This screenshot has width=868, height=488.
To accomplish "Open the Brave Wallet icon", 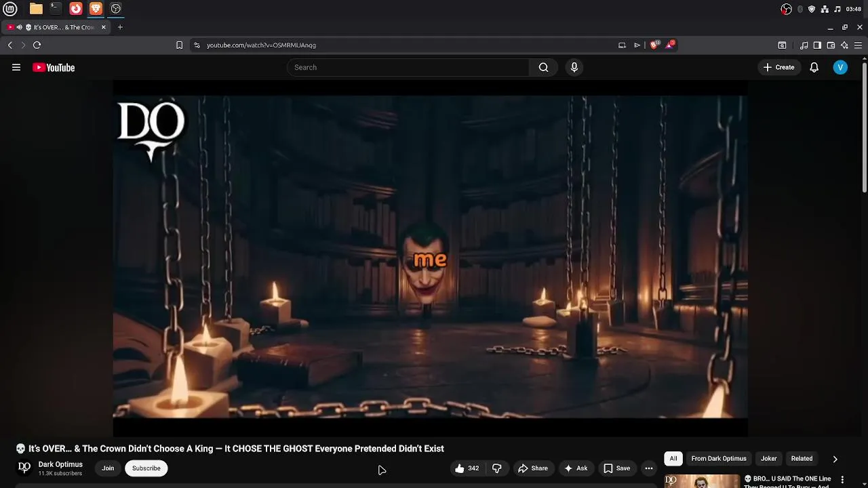I will [831, 45].
